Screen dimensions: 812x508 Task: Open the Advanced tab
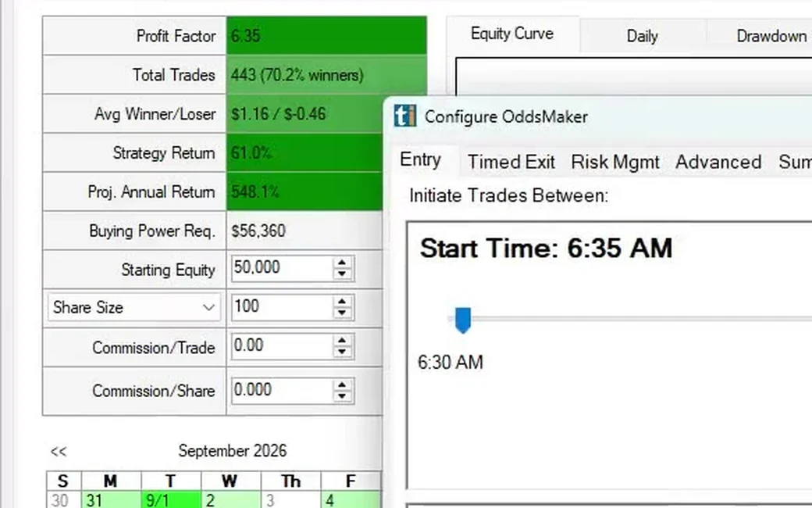(718, 162)
